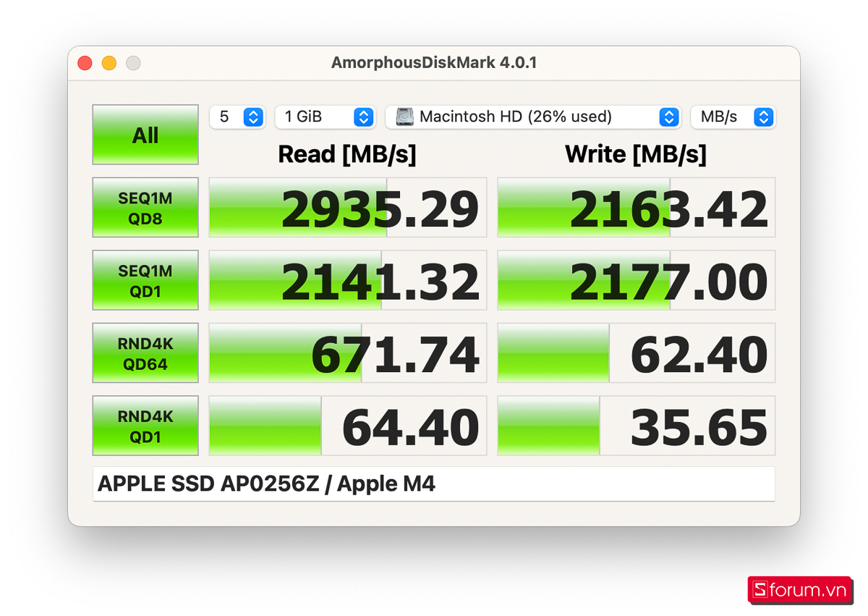This screenshot has height=616, width=868.
Task: Open the test count dropdown showing 5
Action: (x=237, y=117)
